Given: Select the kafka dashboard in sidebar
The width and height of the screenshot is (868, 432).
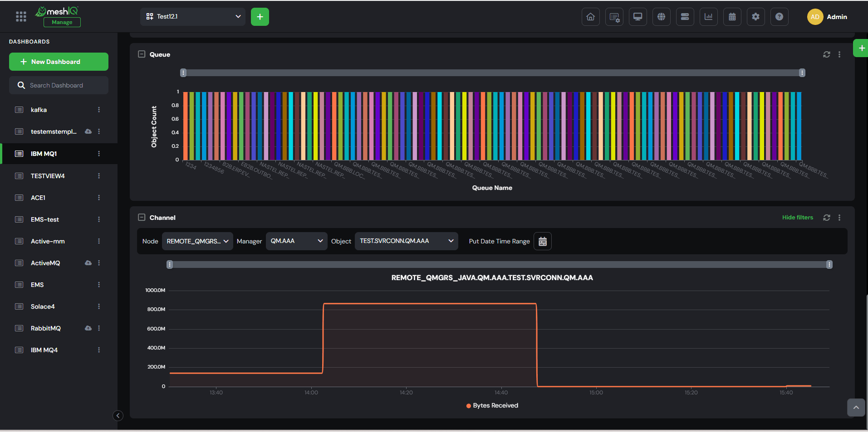Looking at the screenshot, I should (x=59, y=110).
